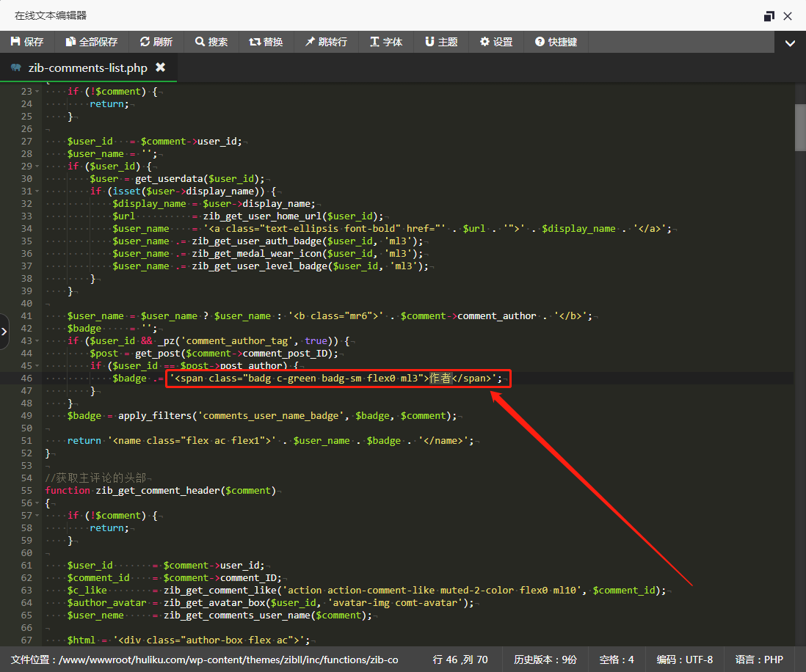Click the vertical scrollbar thumb

pos(800,127)
